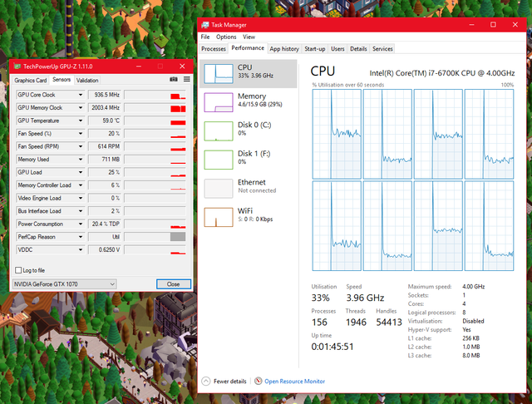Open the Video Engine Load dropdown
The image size is (532, 404).
[x=81, y=198]
